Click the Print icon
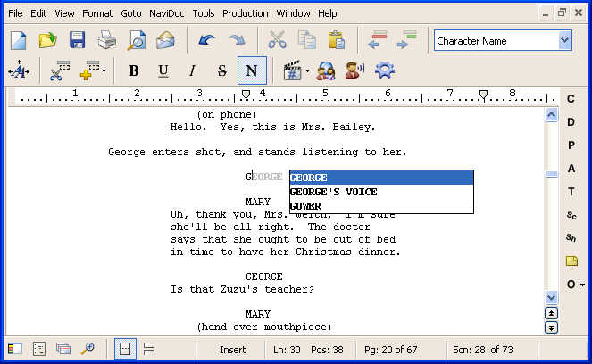 [106, 40]
